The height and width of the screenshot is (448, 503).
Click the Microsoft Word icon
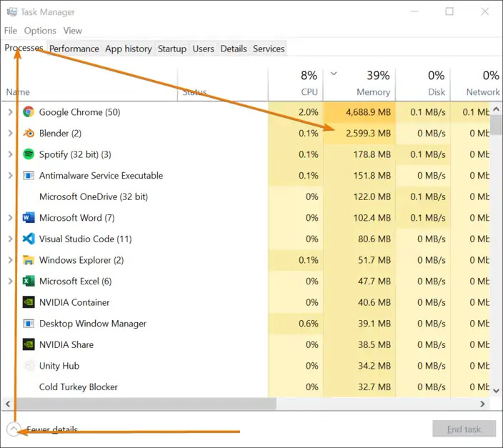(29, 218)
